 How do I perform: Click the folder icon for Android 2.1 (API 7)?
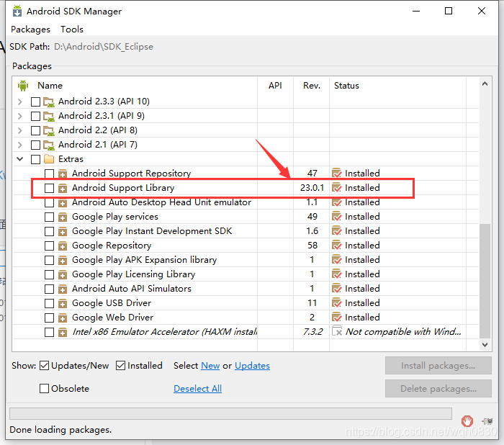point(49,145)
